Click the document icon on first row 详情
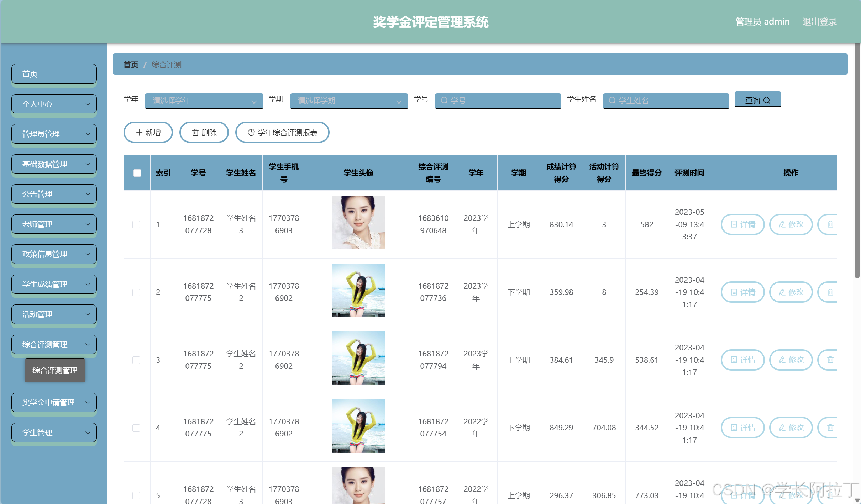Viewport: 861px width, 504px height. (x=734, y=224)
